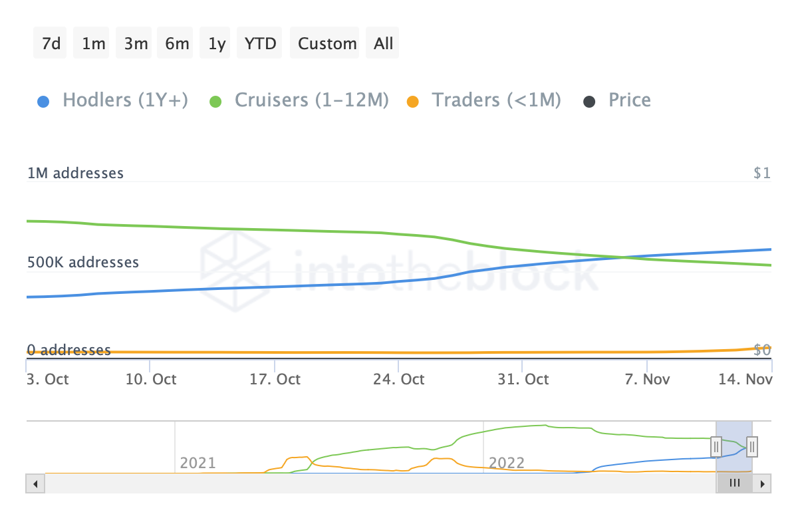Click the scrollbar left arrow
798x532 pixels.
click(x=35, y=483)
